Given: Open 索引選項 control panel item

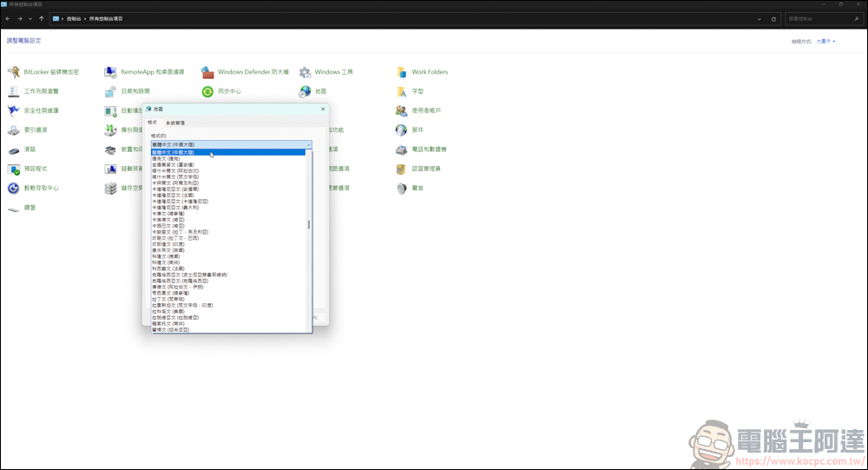Looking at the screenshot, I should (28, 130).
